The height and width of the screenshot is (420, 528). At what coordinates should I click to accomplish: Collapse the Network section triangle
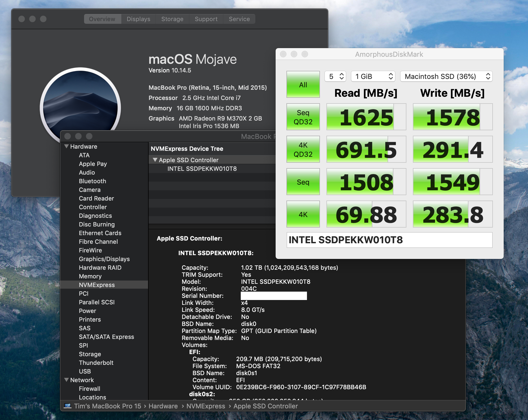66,380
